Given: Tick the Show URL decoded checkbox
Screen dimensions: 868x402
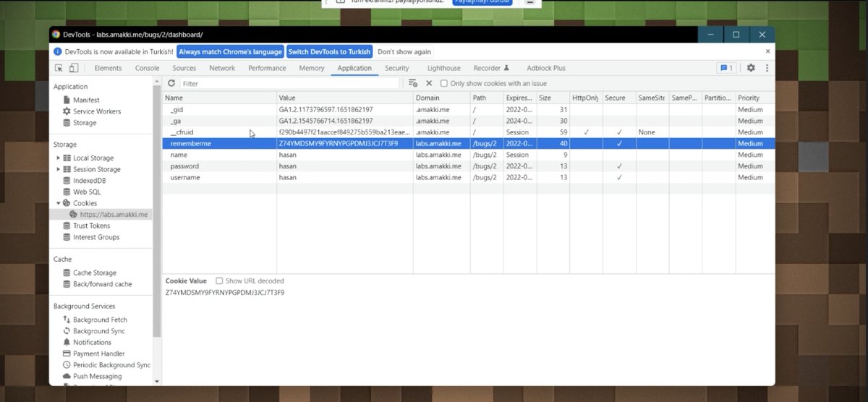Looking at the screenshot, I should click(219, 281).
